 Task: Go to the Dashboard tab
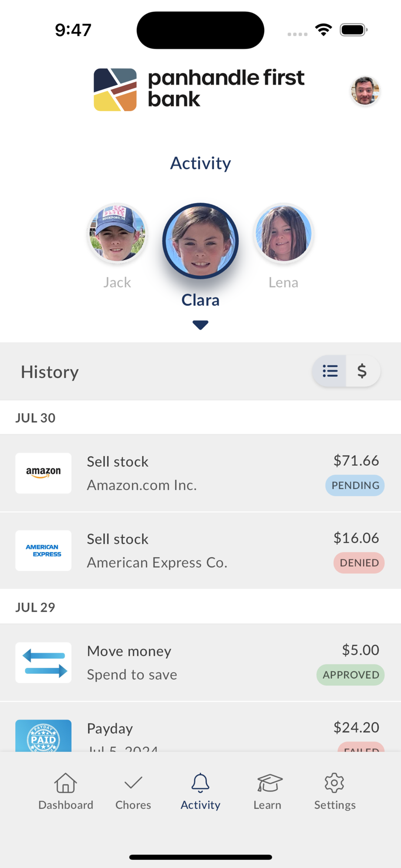click(66, 791)
